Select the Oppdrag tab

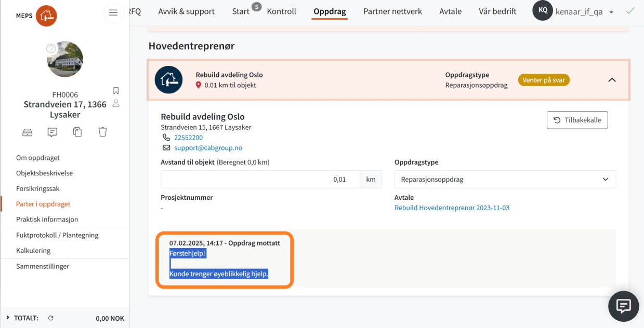[330, 11]
